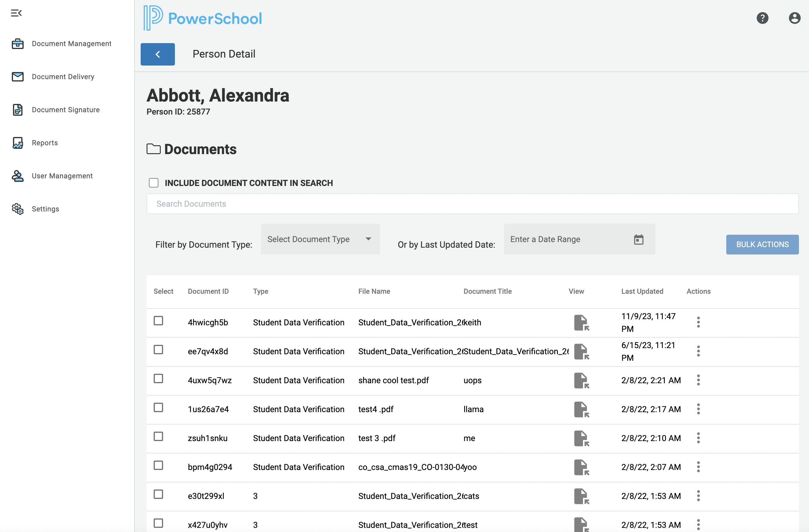
Task: Open actions menu for document ee7qv4x8d
Action: (698, 351)
